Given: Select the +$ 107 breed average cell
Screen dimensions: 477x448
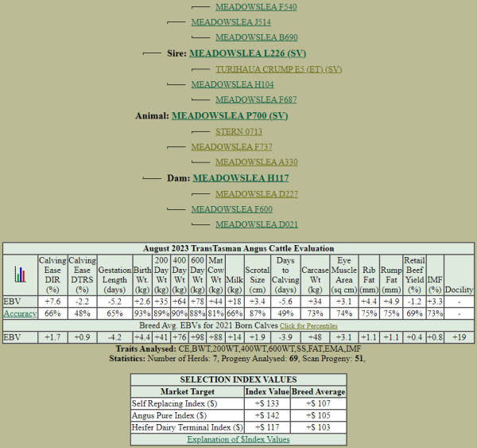Looking at the screenshot, I should pyautogui.click(x=318, y=403).
